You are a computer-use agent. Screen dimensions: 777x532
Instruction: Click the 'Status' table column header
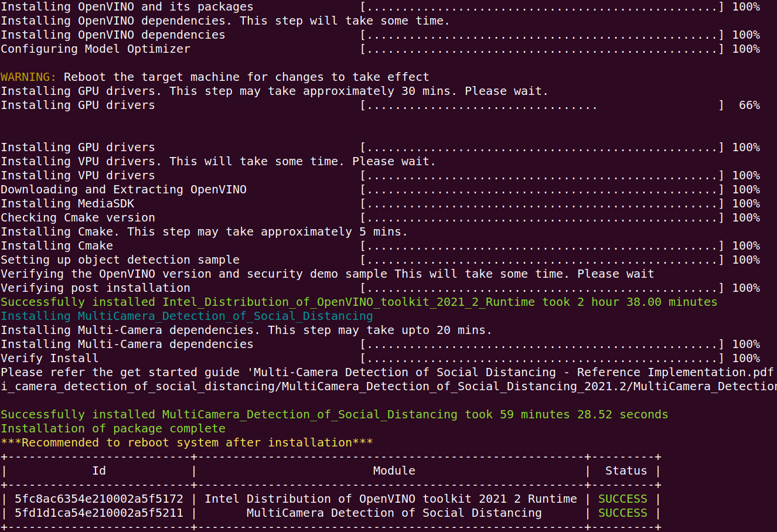(626, 471)
